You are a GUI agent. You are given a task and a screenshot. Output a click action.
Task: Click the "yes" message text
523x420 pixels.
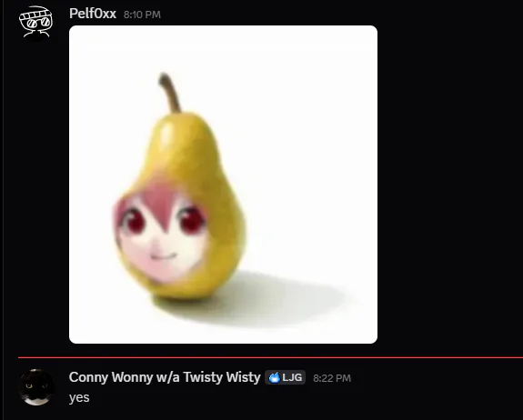[79, 397]
